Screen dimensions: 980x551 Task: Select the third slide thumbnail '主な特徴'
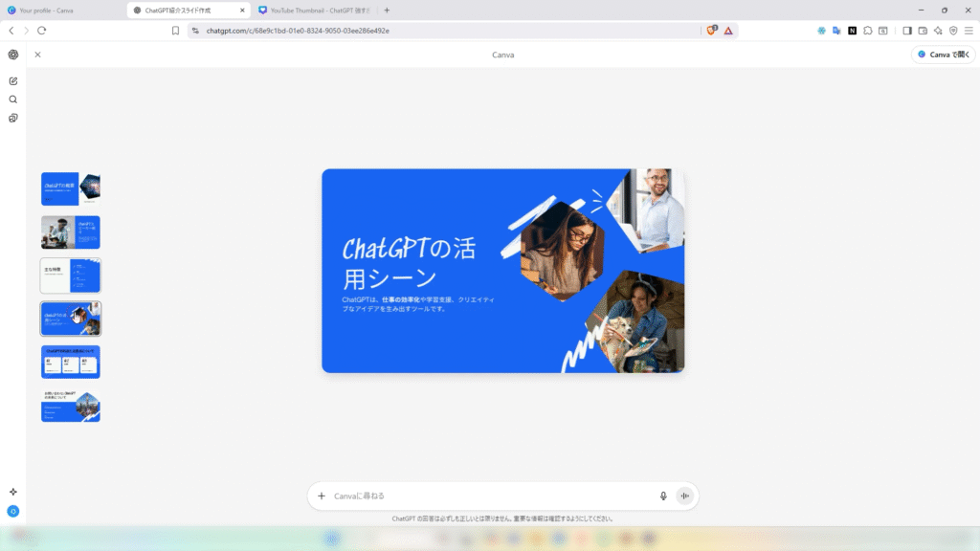coord(71,275)
